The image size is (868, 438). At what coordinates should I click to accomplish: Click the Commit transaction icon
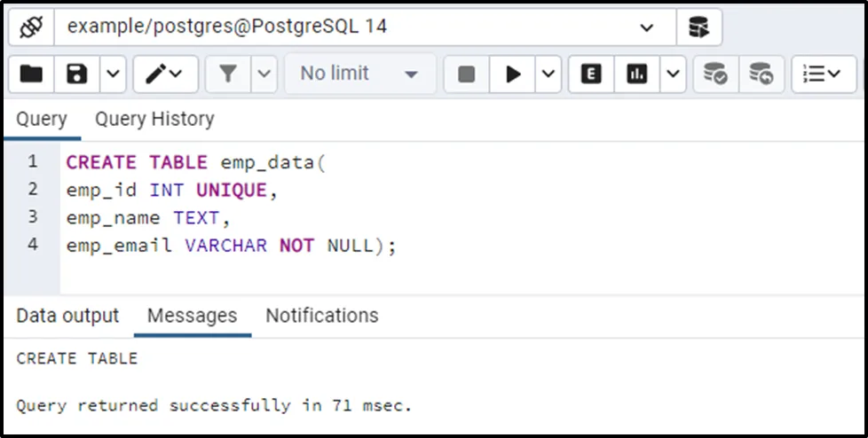point(715,74)
